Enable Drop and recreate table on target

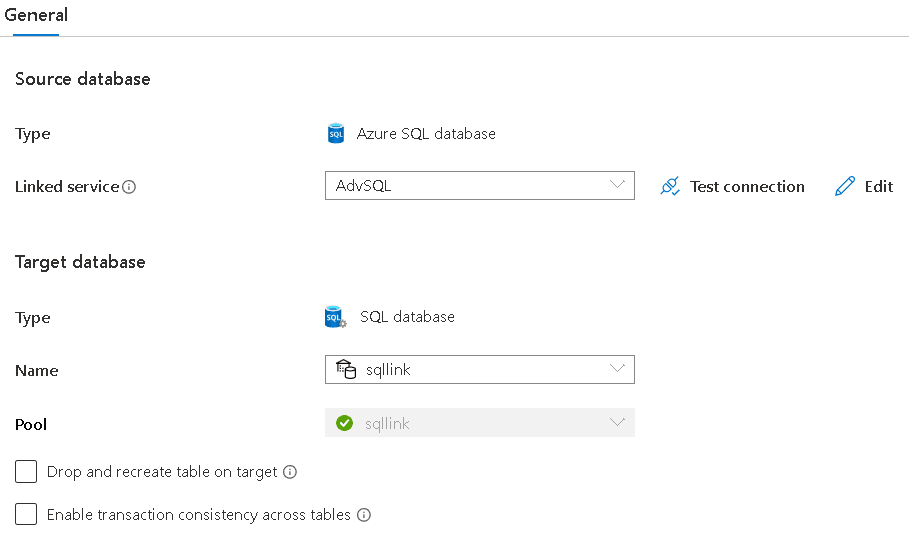[x=26, y=472]
